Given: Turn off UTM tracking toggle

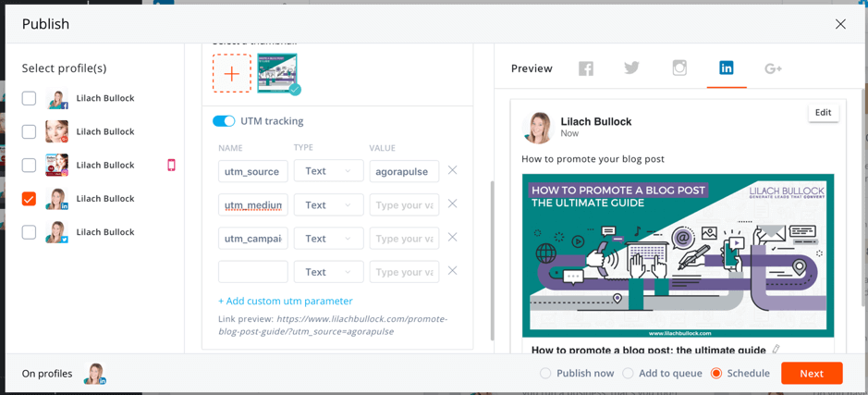Looking at the screenshot, I should click(224, 121).
